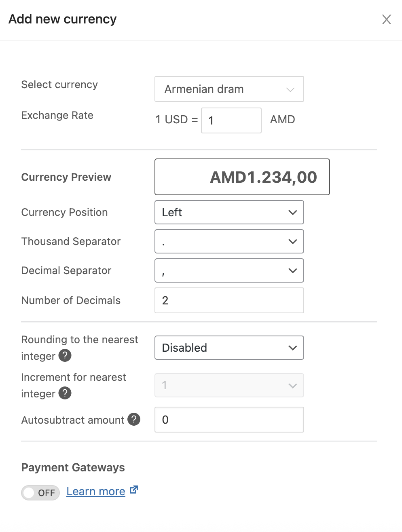
Task: Expand the Thousand Separator dropdown
Action: [229, 241]
